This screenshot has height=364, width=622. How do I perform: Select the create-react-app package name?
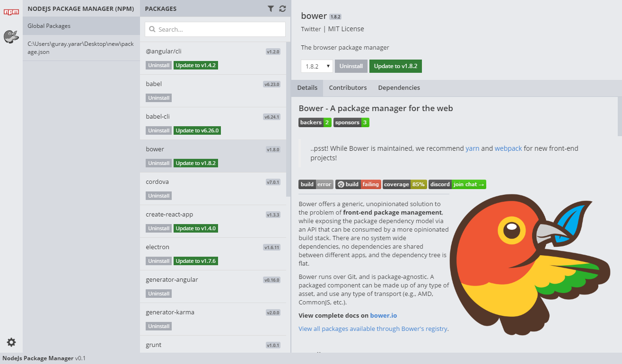(169, 214)
